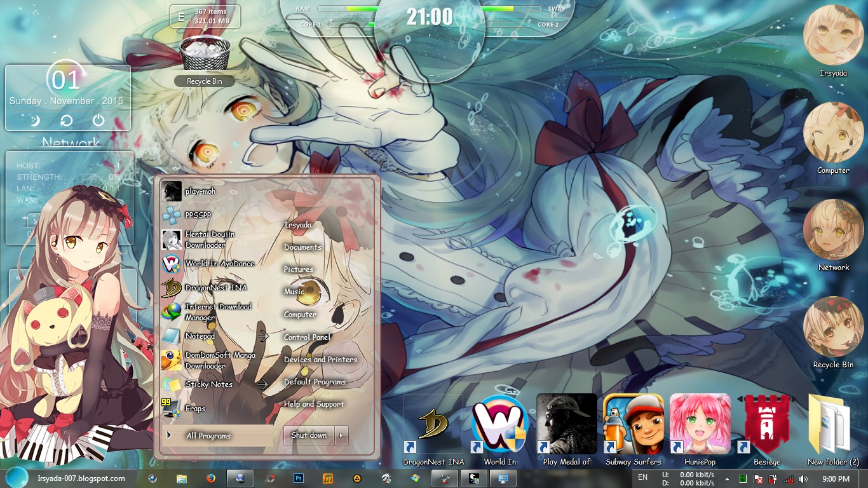
Task: Click the Start orb
Action: coord(16,478)
